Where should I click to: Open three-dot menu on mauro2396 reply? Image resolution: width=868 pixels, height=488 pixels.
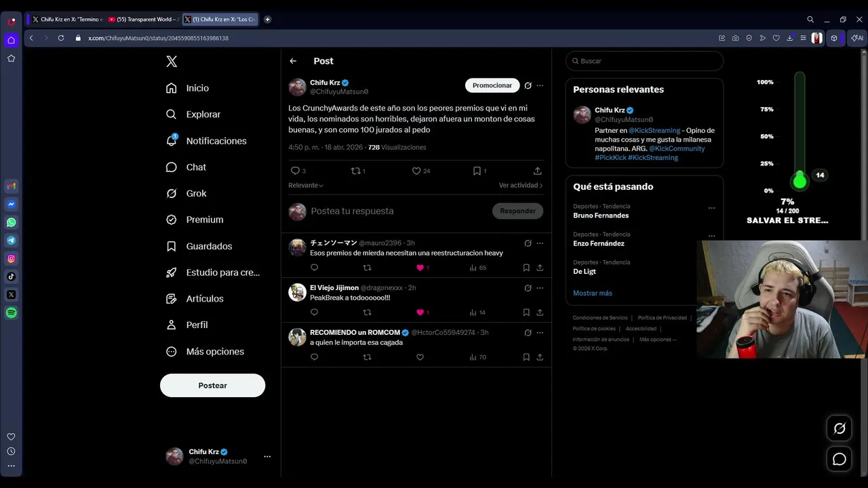pos(540,243)
